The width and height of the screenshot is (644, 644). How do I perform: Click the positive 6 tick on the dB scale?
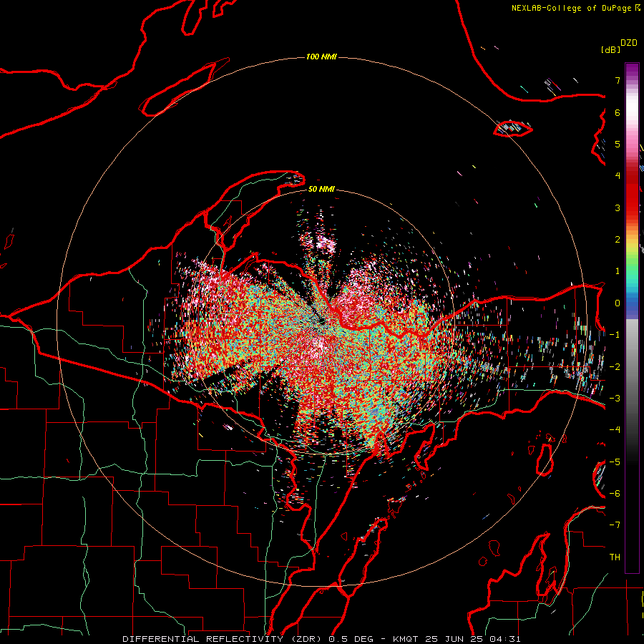(x=618, y=112)
